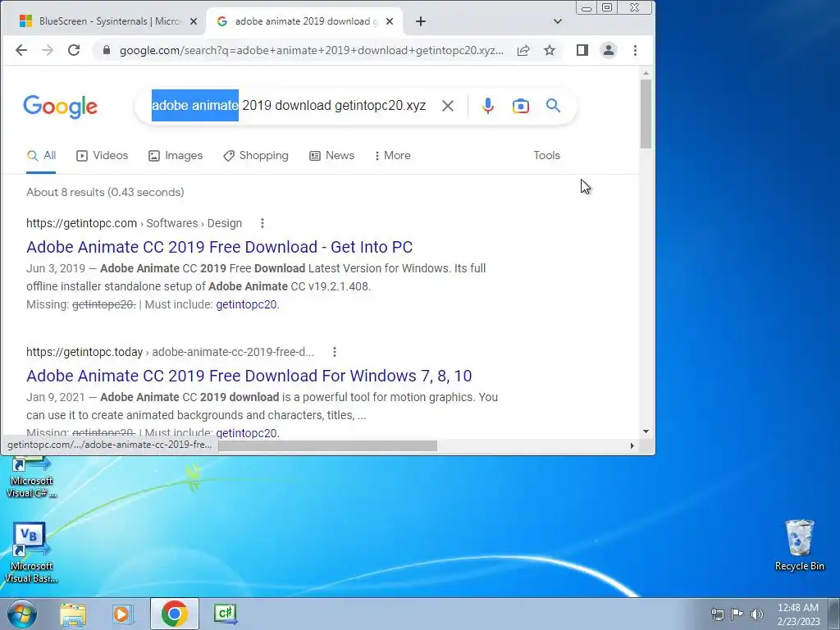Click About 8 results text
The image size is (840, 630).
[x=105, y=192]
